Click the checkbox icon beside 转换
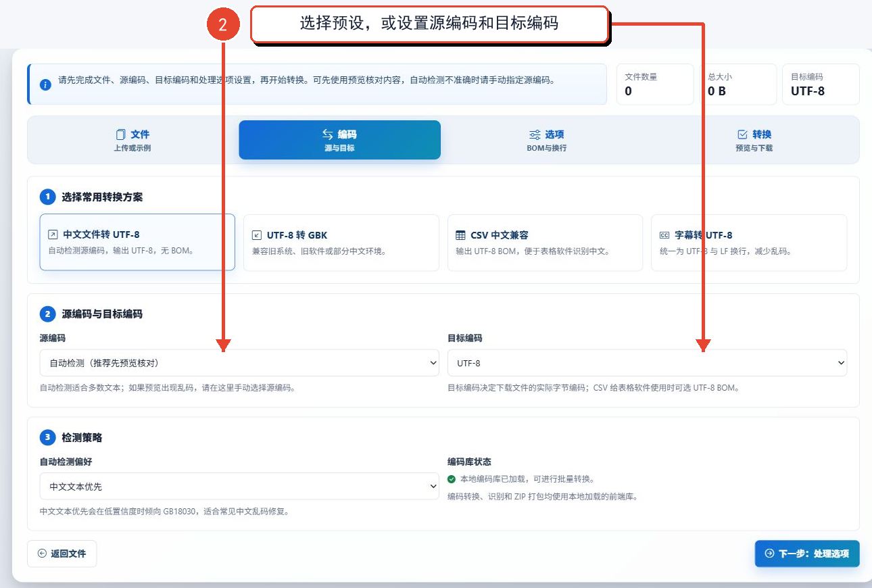 (x=742, y=134)
